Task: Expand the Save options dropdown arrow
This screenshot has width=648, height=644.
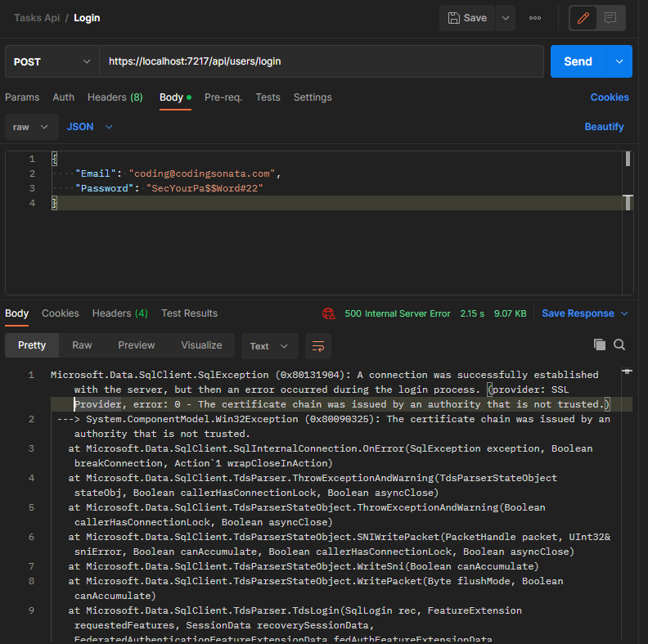Action: [506, 18]
